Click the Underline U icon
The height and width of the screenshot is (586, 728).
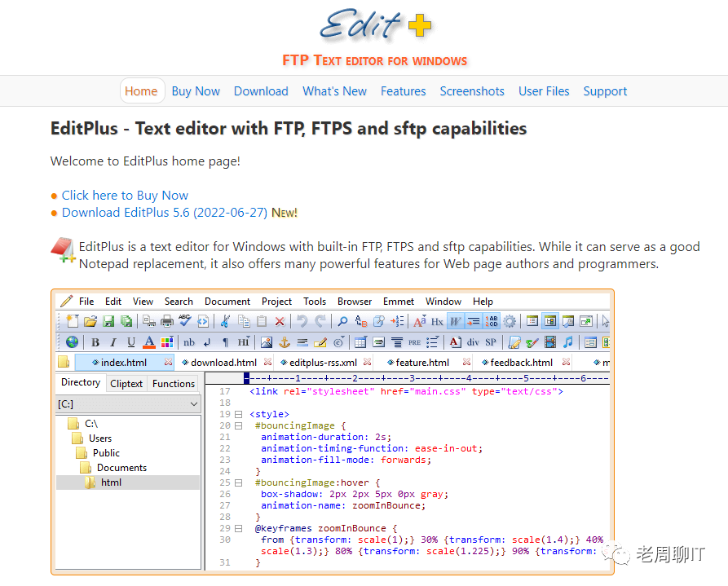pos(131,342)
